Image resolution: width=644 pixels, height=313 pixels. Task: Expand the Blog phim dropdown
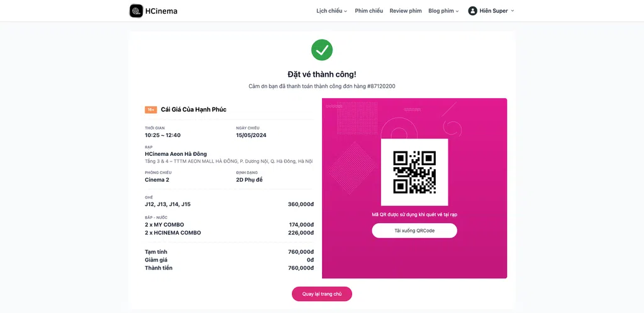click(x=443, y=11)
